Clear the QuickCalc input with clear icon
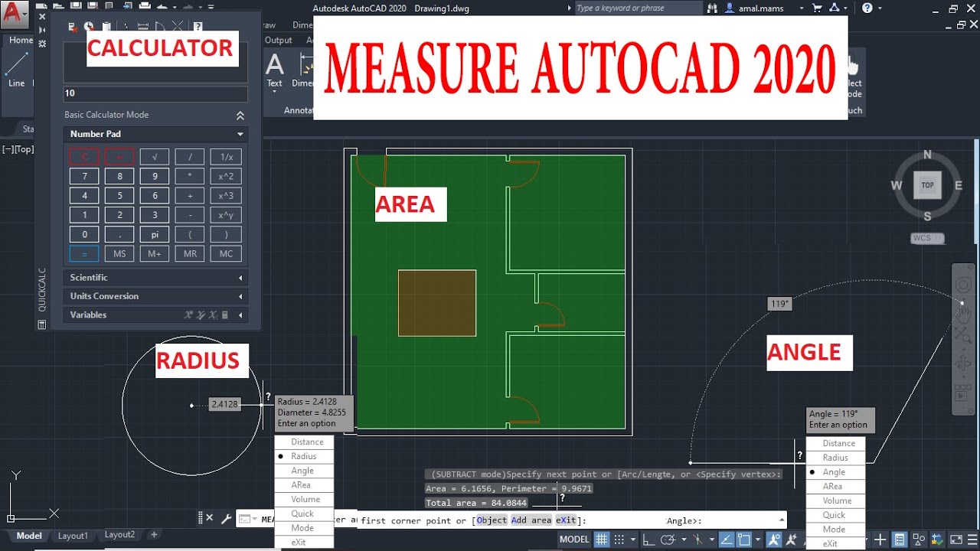 pos(73,27)
